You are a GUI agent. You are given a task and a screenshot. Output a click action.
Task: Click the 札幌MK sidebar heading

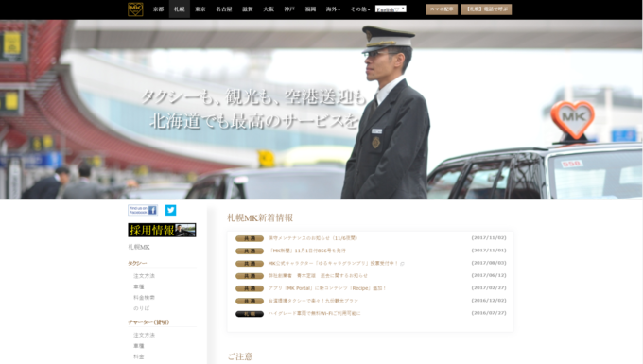[139, 247]
